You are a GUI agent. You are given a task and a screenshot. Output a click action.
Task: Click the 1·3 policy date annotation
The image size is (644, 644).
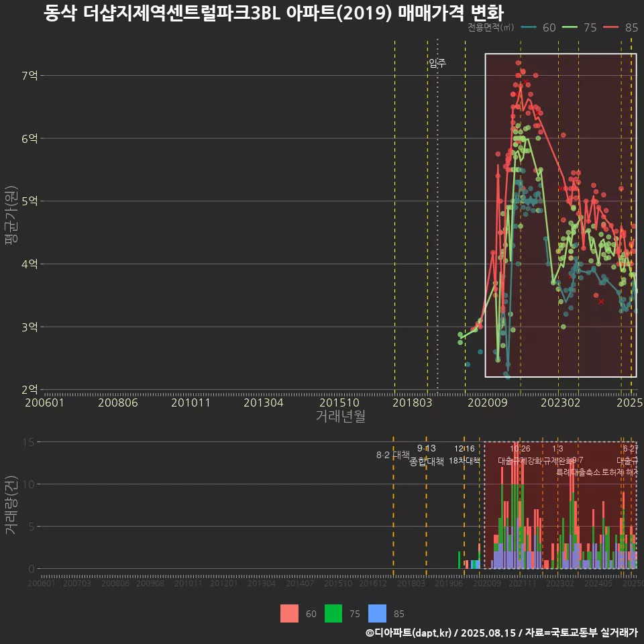pos(557,449)
